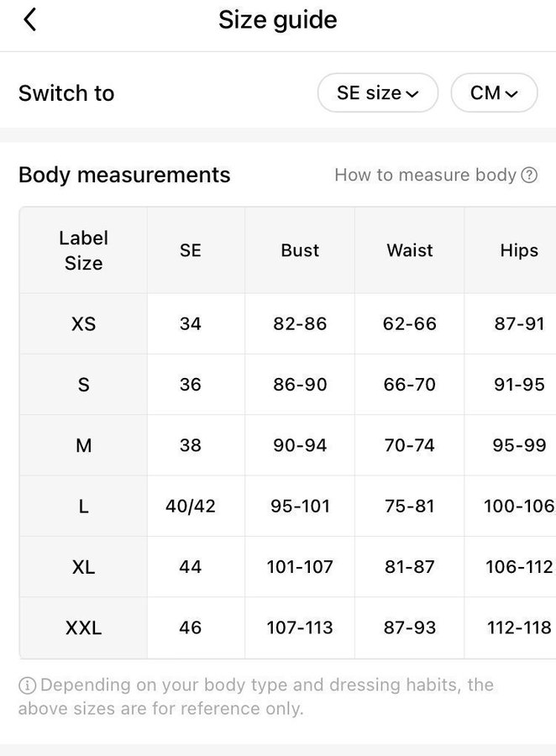The height and width of the screenshot is (756, 556).
Task: Open the CM unit dropdown
Action: point(493,93)
